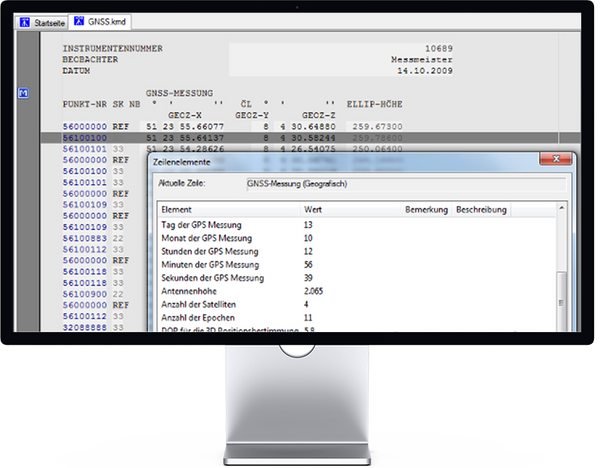Click the Aktuelle Zeile field

(402, 184)
